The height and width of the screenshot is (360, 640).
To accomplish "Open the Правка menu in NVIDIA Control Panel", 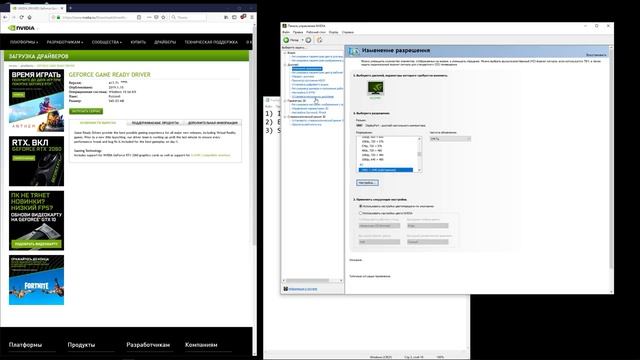I will 298,32.
